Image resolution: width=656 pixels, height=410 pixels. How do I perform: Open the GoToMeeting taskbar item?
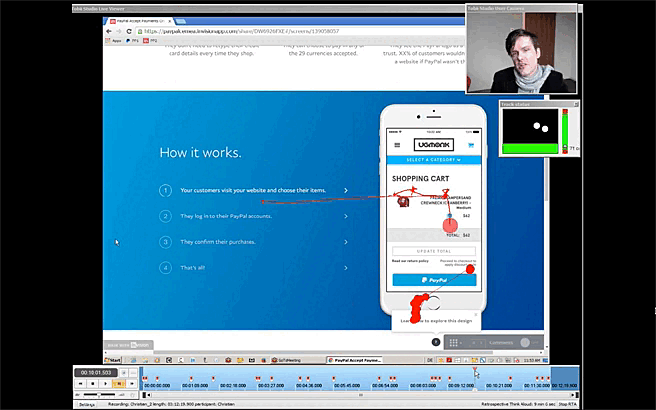297,360
